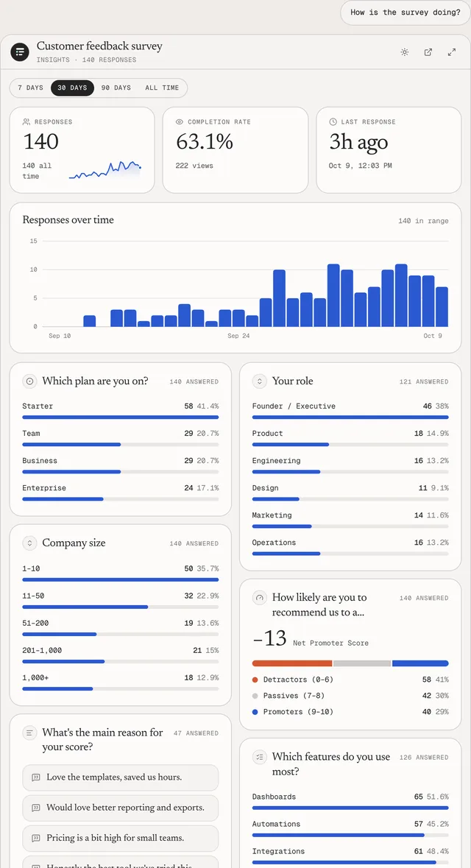Click the 'Sep 24' axis label
Screen dimensions: 471x868
click(238, 336)
